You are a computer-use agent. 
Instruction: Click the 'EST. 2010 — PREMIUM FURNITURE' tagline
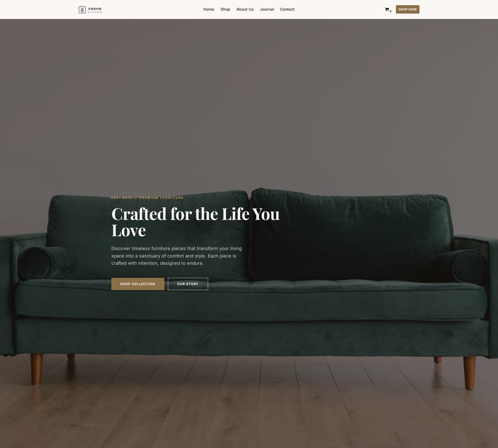pos(147,198)
